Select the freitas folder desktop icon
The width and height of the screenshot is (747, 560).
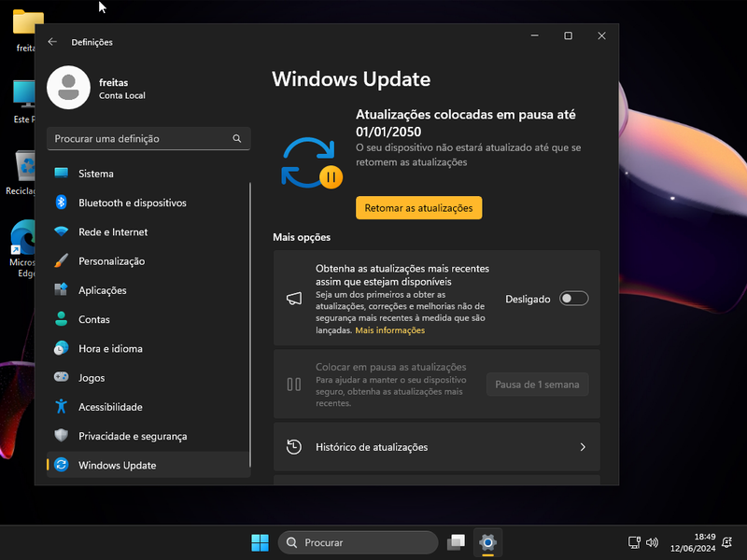(x=24, y=31)
